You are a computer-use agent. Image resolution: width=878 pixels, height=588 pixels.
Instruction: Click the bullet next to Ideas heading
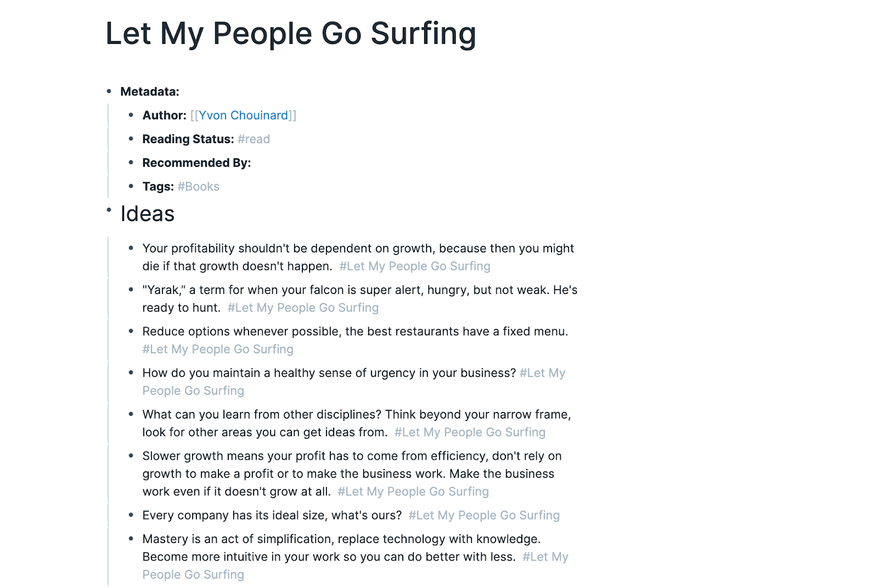(x=109, y=210)
